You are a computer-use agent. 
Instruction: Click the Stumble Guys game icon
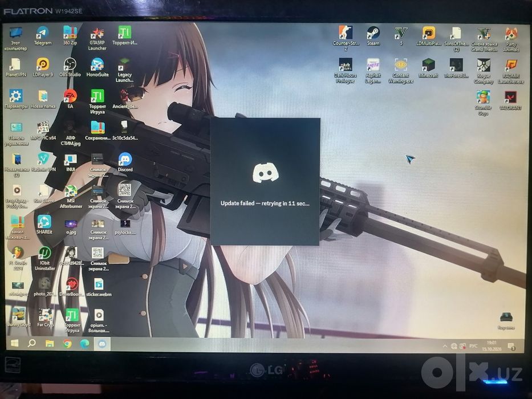click(x=483, y=103)
